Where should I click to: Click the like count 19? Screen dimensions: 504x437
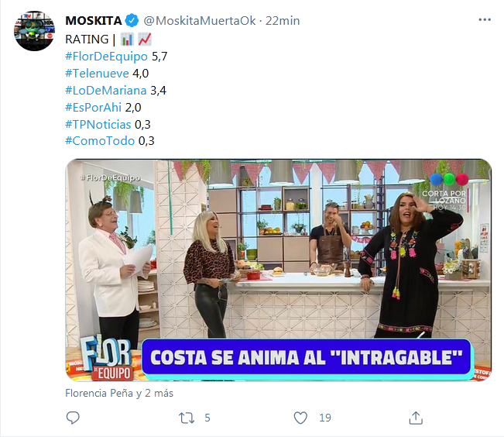point(325,418)
